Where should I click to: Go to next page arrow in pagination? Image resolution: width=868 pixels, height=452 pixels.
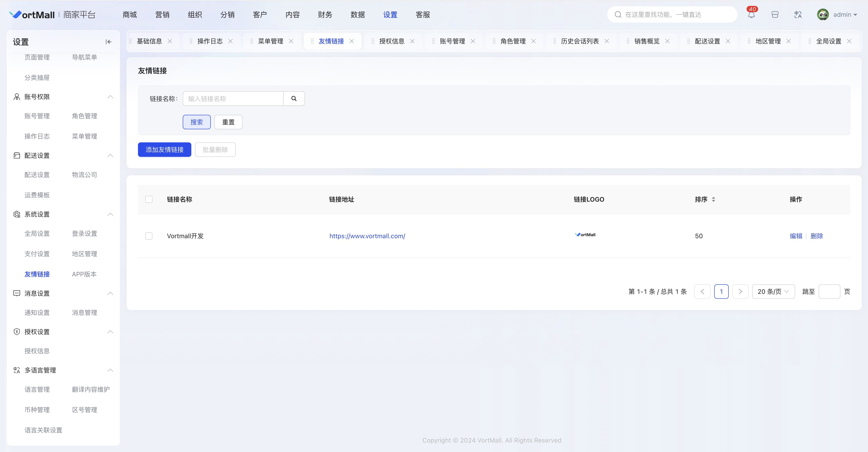740,292
